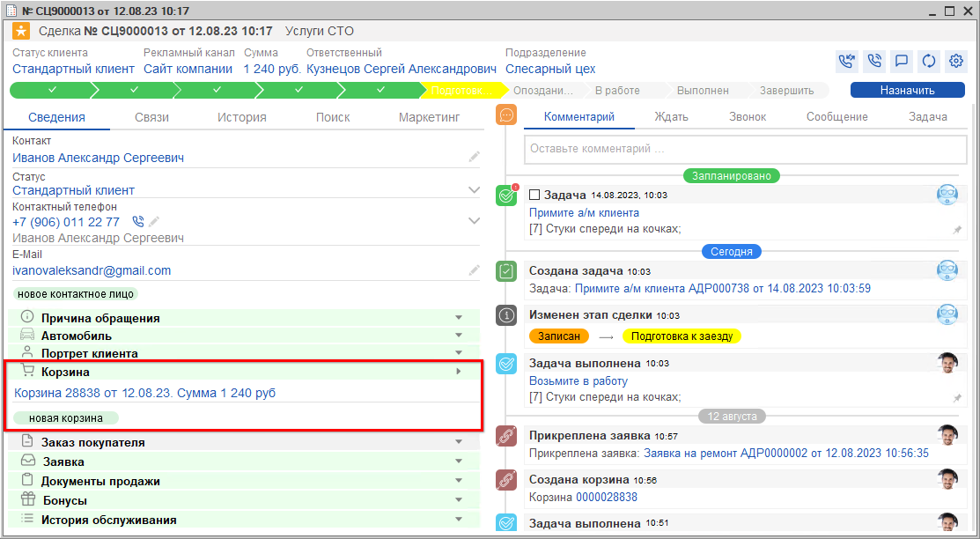
Task: Click the orange star deal icon
Action: point(21,32)
